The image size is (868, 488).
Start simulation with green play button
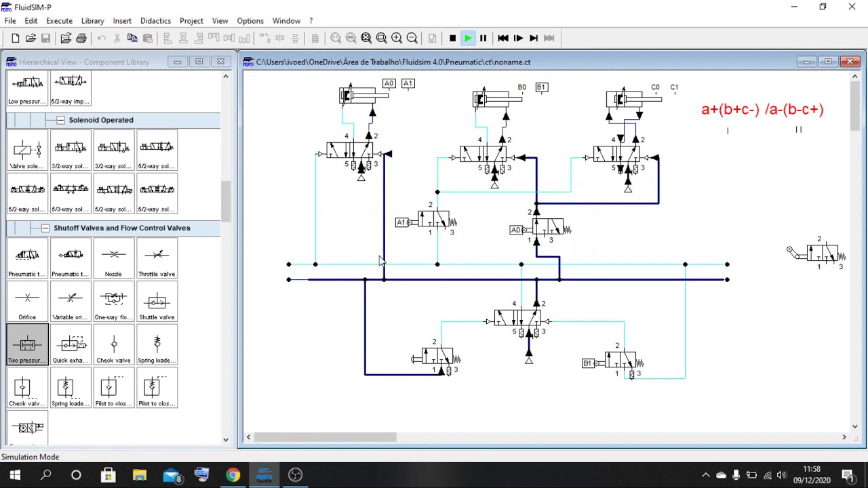[468, 39]
